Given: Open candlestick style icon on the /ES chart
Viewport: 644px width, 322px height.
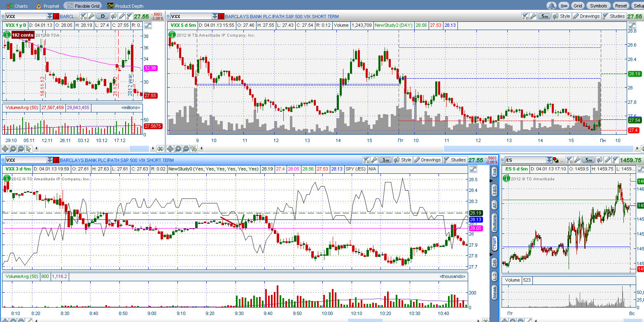Looking at the screenshot, I should [x=600, y=160].
